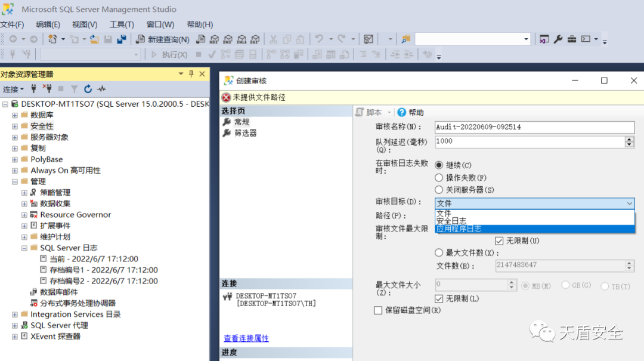Click the Open File toolbar icon

(x=94, y=39)
